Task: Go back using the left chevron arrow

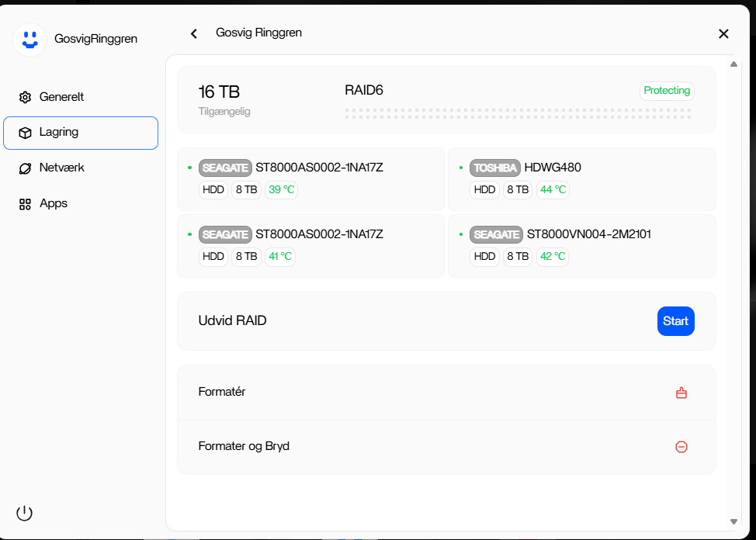Action: pyautogui.click(x=194, y=33)
